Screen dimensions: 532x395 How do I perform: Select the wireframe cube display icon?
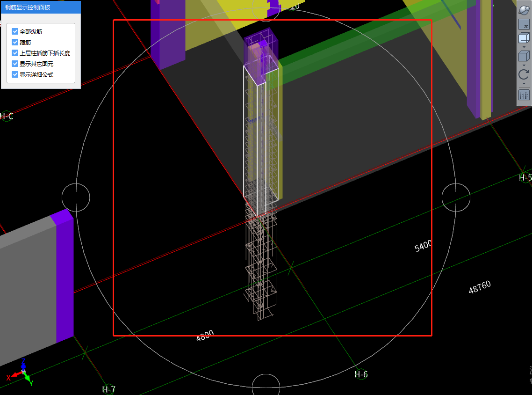pyautogui.click(x=524, y=38)
